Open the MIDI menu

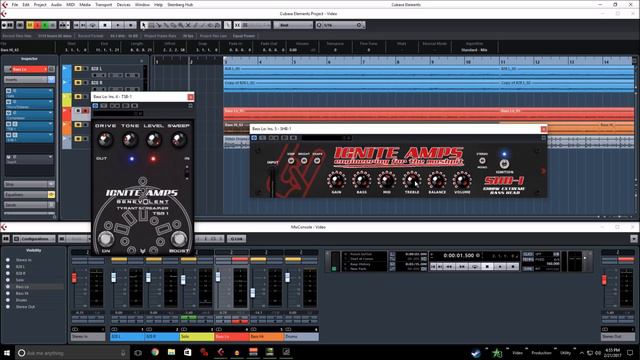pos(70,4)
